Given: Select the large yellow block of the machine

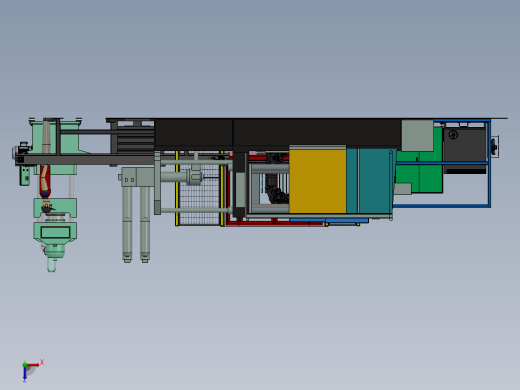Looking at the screenshot, I should pyautogui.click(x=317, y=181).
